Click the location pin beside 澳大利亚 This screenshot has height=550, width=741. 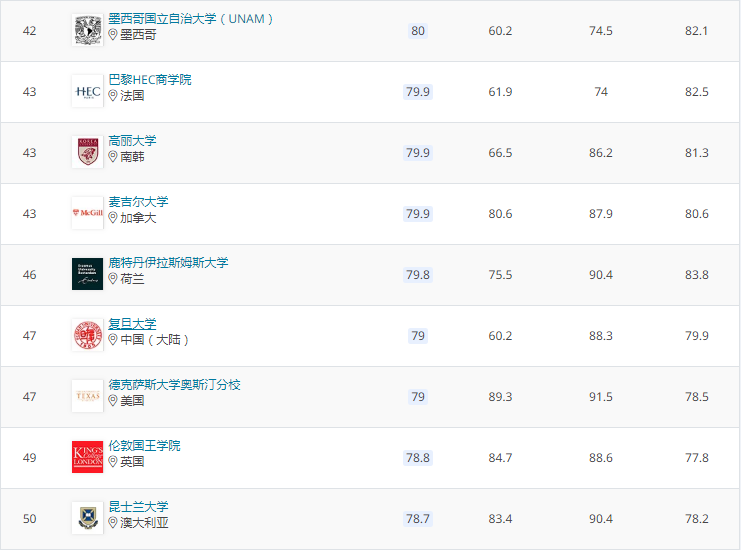click(113, 522)
